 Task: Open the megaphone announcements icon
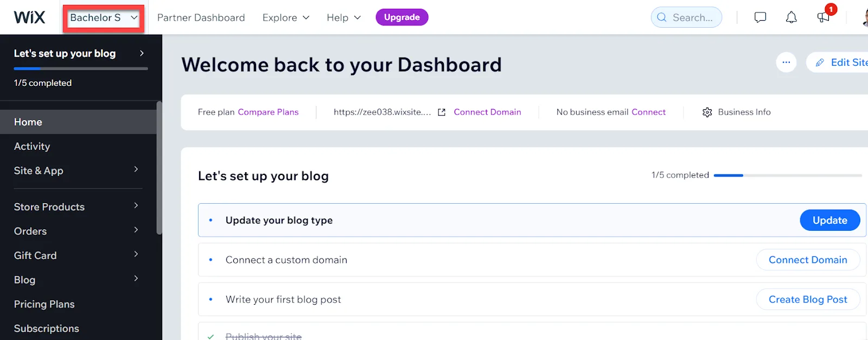pos(823,17)
